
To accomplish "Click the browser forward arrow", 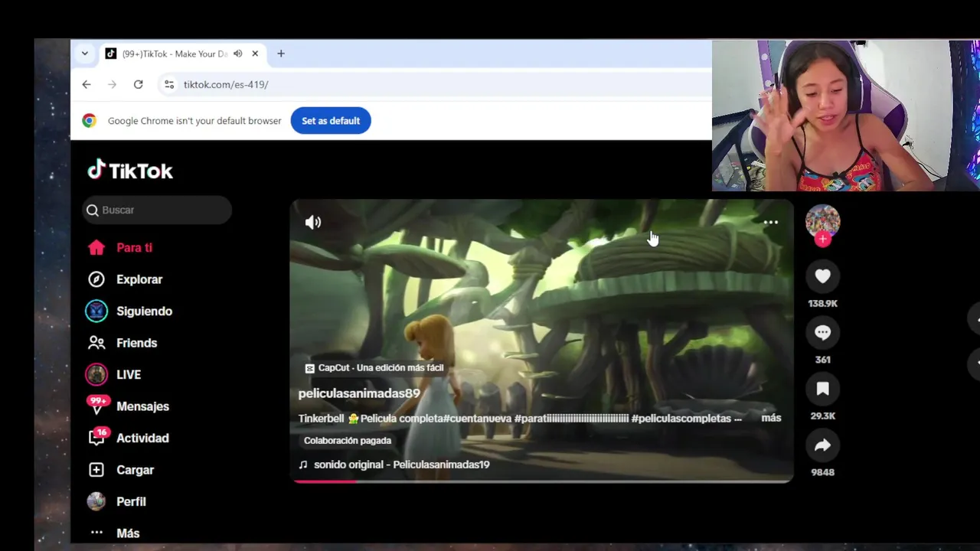I will pyautogui.click(x=112, y=84).
